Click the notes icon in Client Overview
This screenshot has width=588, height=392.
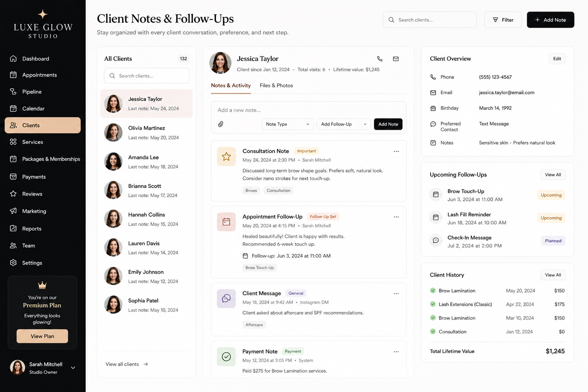433,143
